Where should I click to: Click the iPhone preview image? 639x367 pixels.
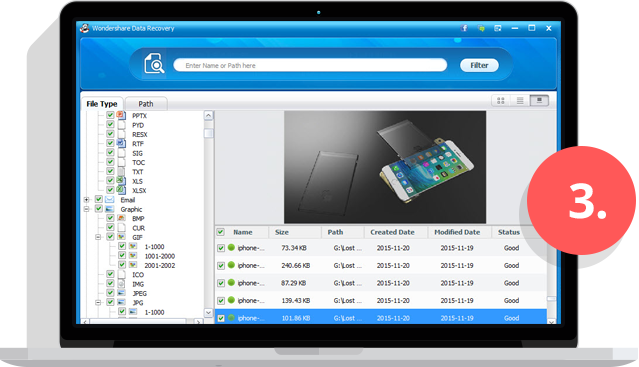(385, 167)
